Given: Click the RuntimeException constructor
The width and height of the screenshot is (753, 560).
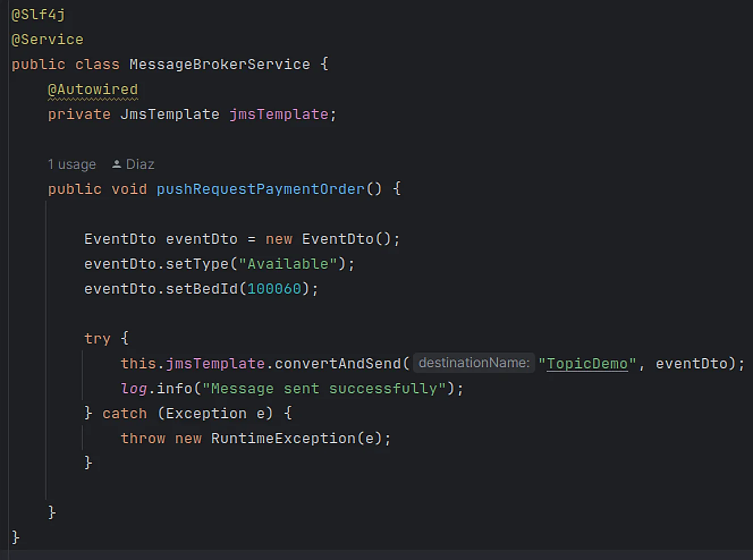Looking at the screenshot, I should (283, 439).
